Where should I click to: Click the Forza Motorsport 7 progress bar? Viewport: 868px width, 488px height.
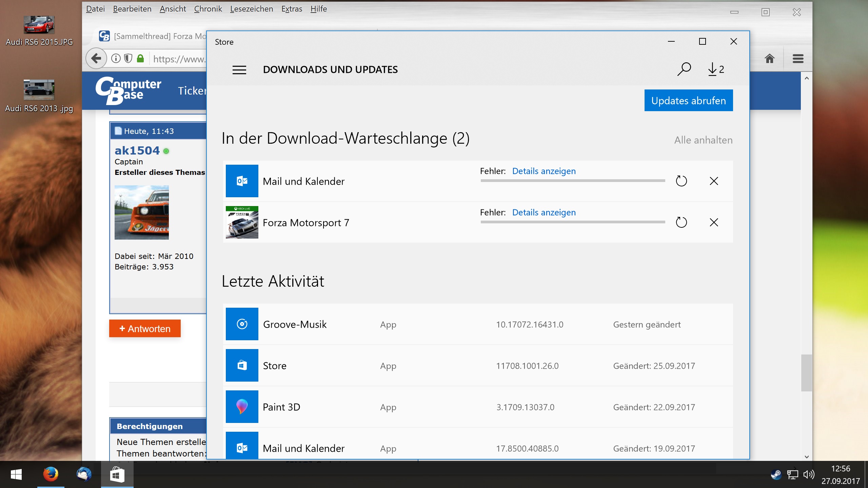coord(572,222)
